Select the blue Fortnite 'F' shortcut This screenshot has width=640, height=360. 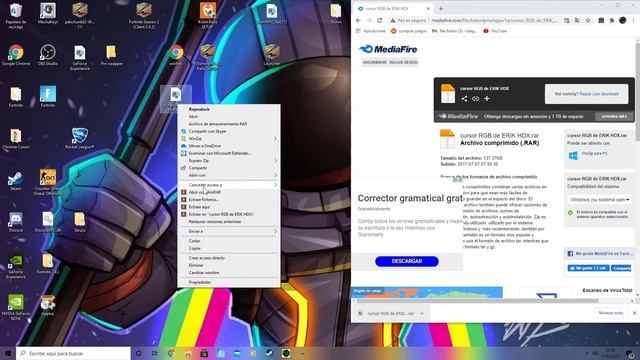pyautogui.click(x=48, y=96)
